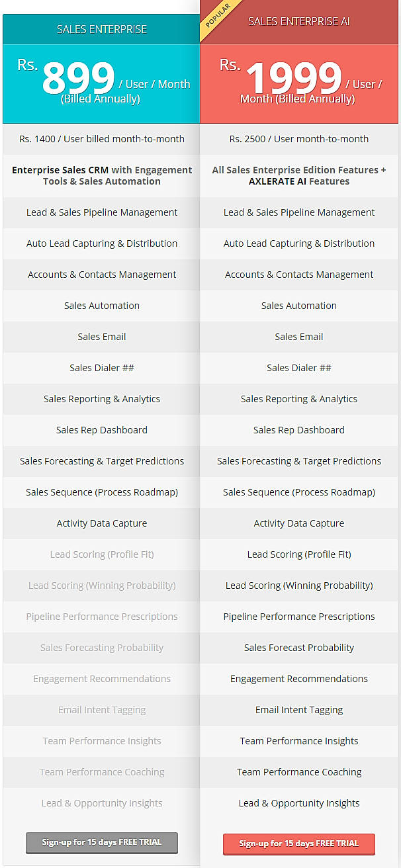The height and width of the screenshot is (868, 401).
Task: Click the Activity Data Capture feature row
Action: 101,523
